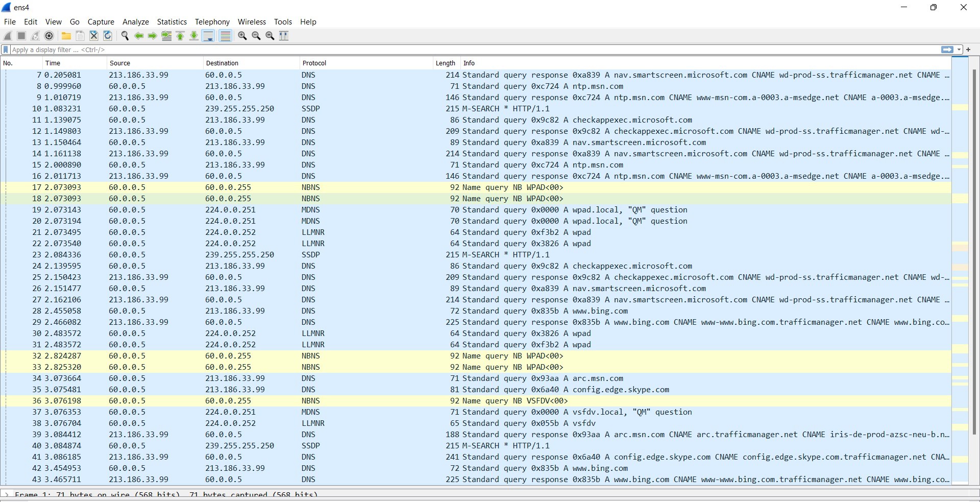
Task: Expand the Frame 1 details row
Action: [7, 494]
